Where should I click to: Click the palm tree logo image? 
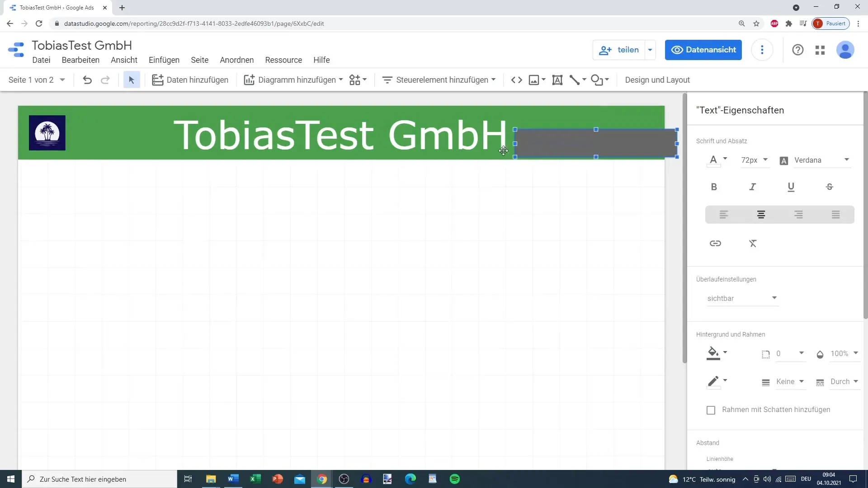[x=47, y=133]
